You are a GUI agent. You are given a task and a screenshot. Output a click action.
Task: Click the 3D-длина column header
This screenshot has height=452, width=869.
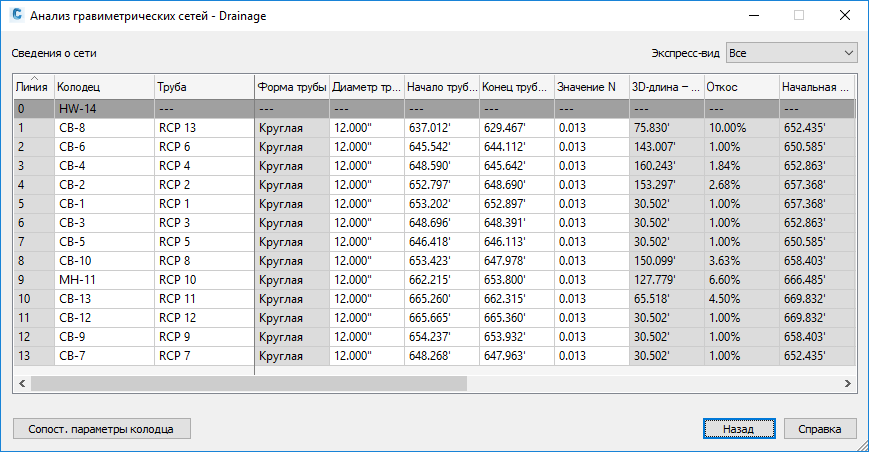pos(667,87)
